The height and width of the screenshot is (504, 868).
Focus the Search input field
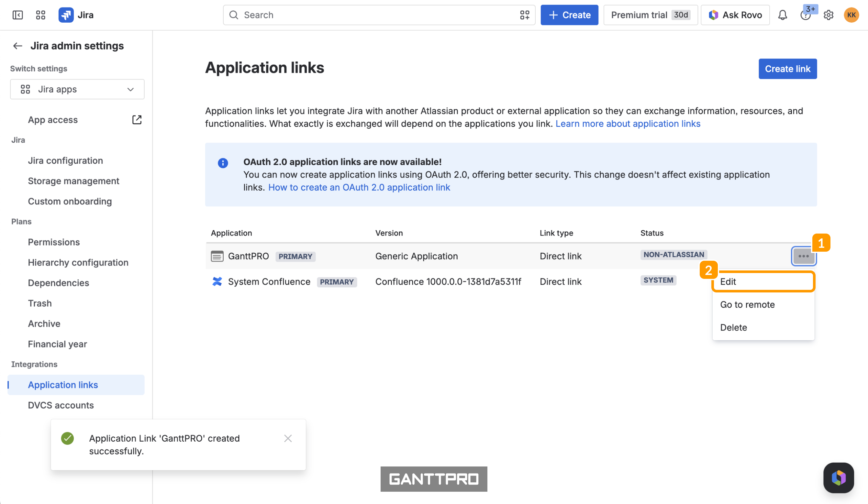click(379, 15)
